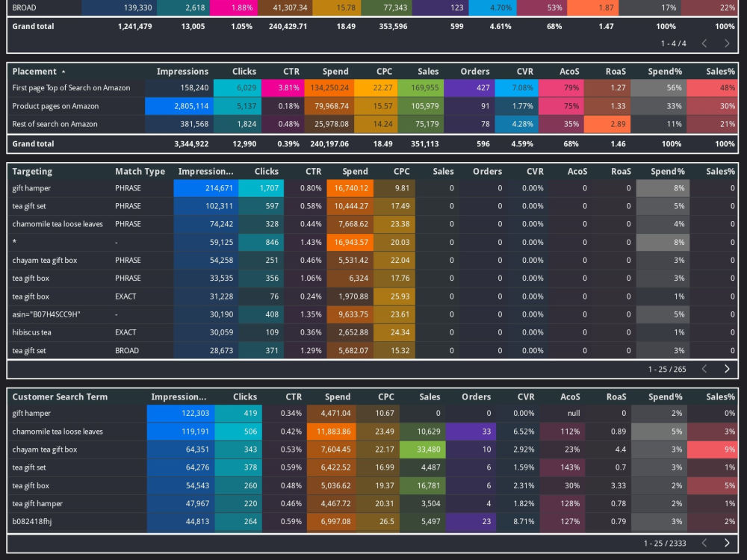Click chayam tea gift box search term
747x560 pixels.
click(45, 449)
